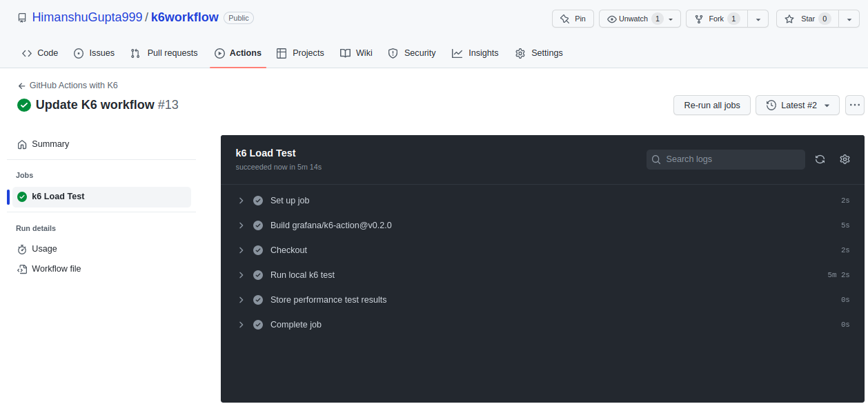The height and width of the screenshot is (404, 868).
Task: Click the file icon next to Workflow file
Action: [22, 269]
